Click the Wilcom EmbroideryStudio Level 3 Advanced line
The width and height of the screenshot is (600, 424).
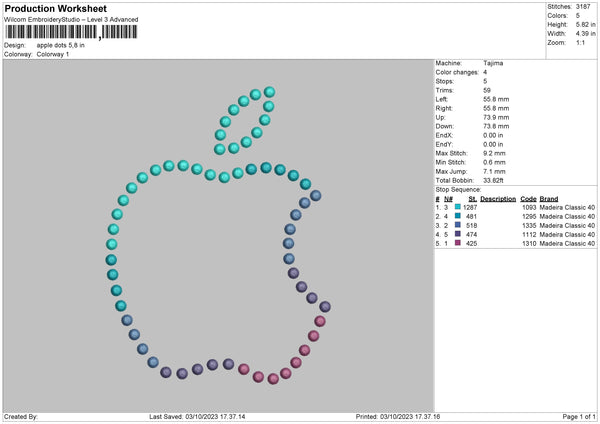(71, 20)
